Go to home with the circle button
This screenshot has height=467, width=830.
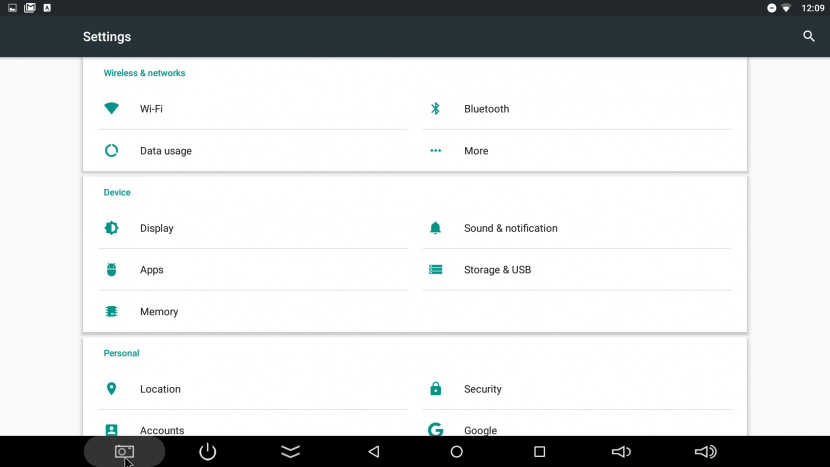point(456,452)
